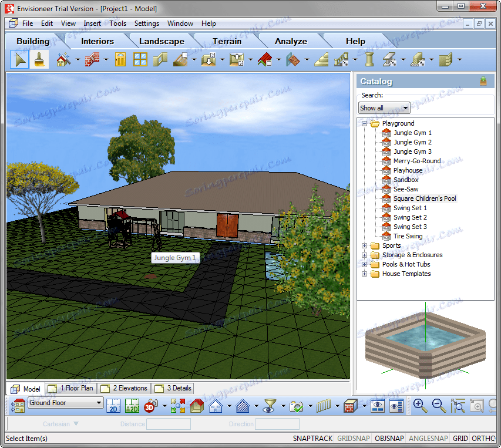Toggle SNAPTRACK in the status bar
The height and width of the screenshot is (448, 501).
[x=312, y=439]
